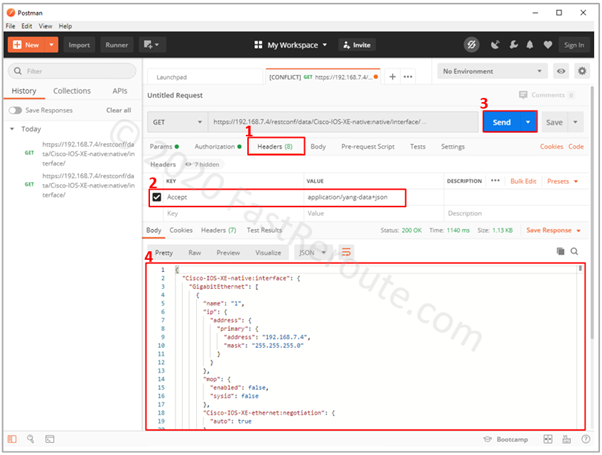Open the notifications bell icon
602x455 pixels.
pyautogui.click(x=530, y=45)
